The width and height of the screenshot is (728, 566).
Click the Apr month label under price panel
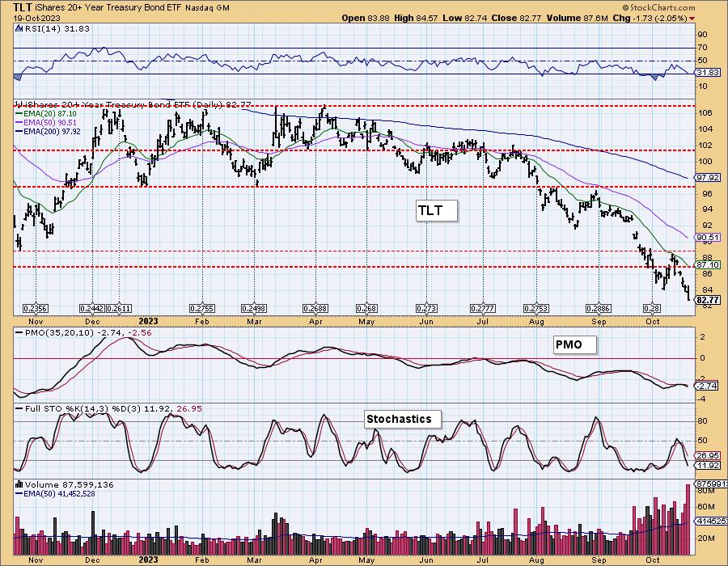click(315, 322)
